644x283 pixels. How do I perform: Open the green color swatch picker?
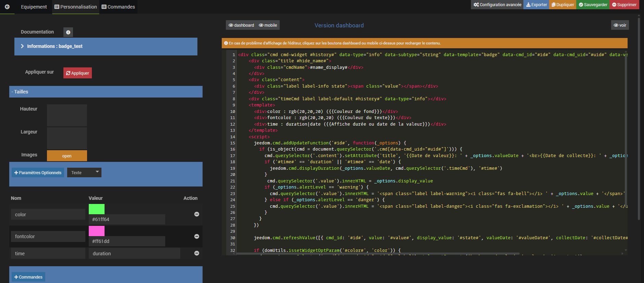97,209
